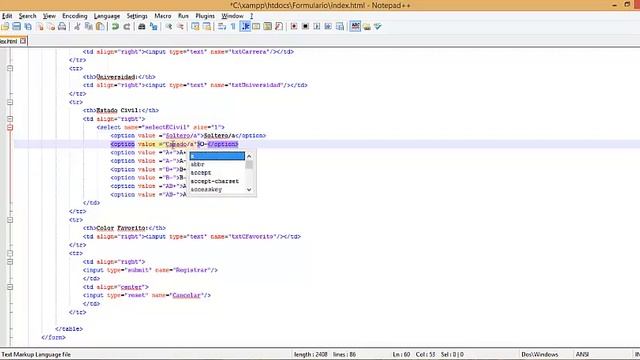Choose 'abbr' from the autocomplete list
Screen dimensions: 640x360
[x=217, y=164]
